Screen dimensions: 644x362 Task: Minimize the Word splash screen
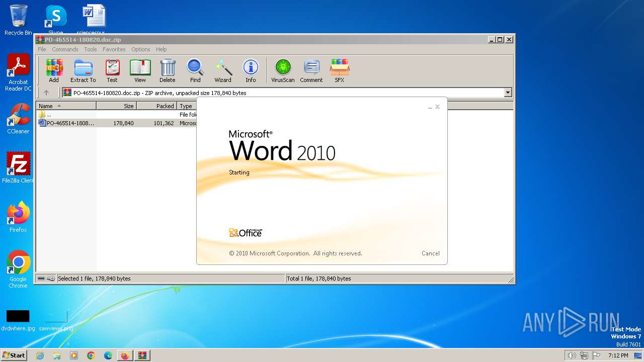coord(430,107)
